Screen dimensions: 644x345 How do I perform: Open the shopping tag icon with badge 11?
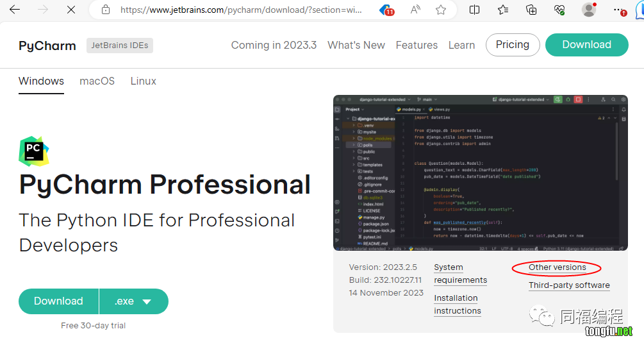386,10
